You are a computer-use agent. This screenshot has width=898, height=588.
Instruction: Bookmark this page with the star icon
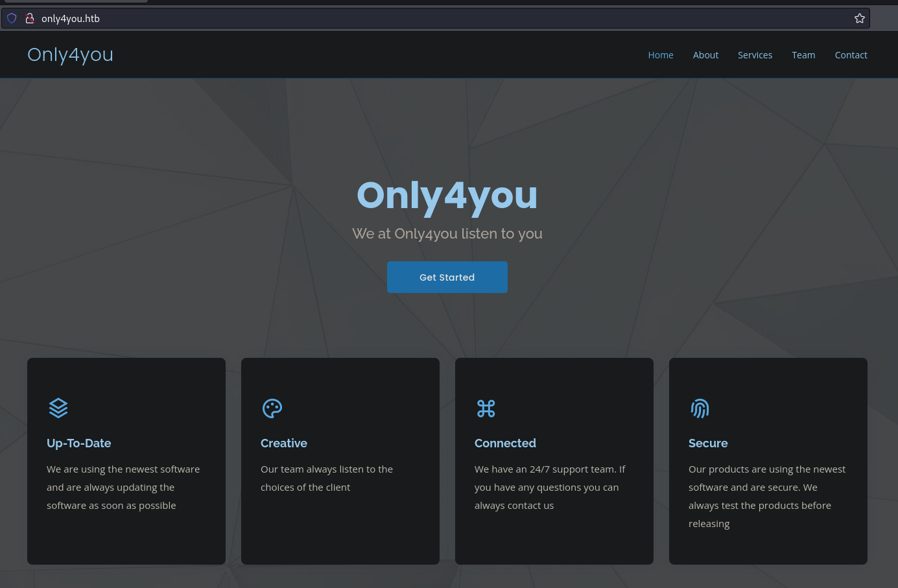pos(860,18)
